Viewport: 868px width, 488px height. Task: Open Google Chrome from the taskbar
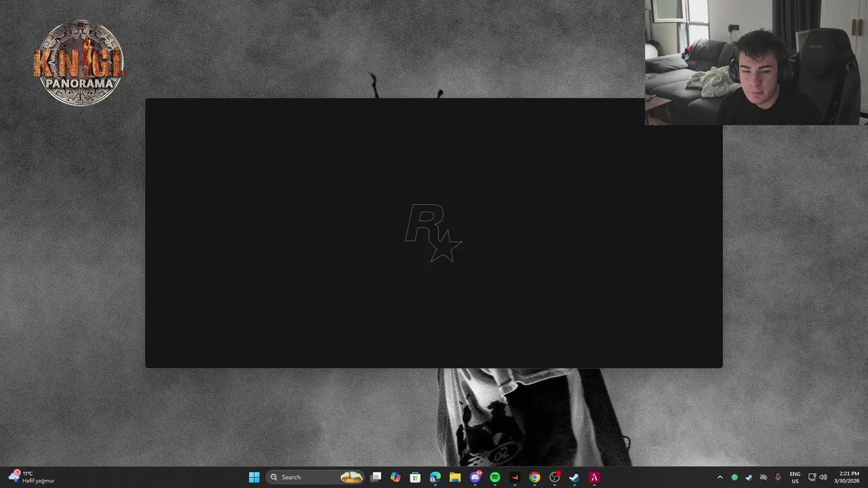pos(534,477)
